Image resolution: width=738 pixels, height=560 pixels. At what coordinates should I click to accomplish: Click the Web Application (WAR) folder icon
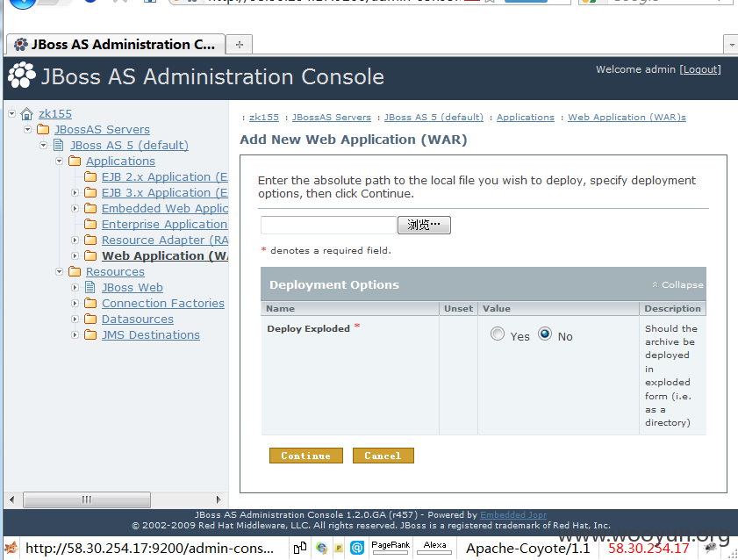(90, 255)
